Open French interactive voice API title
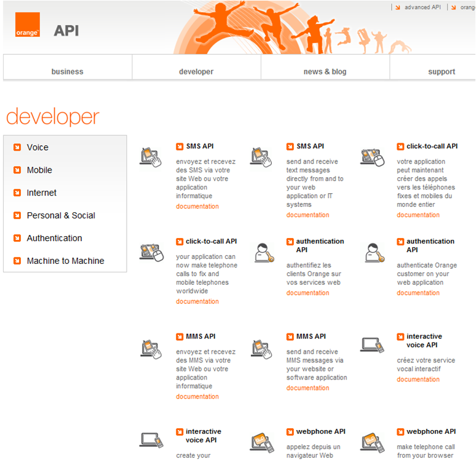 pyautogui.click(x=424, y=340)
